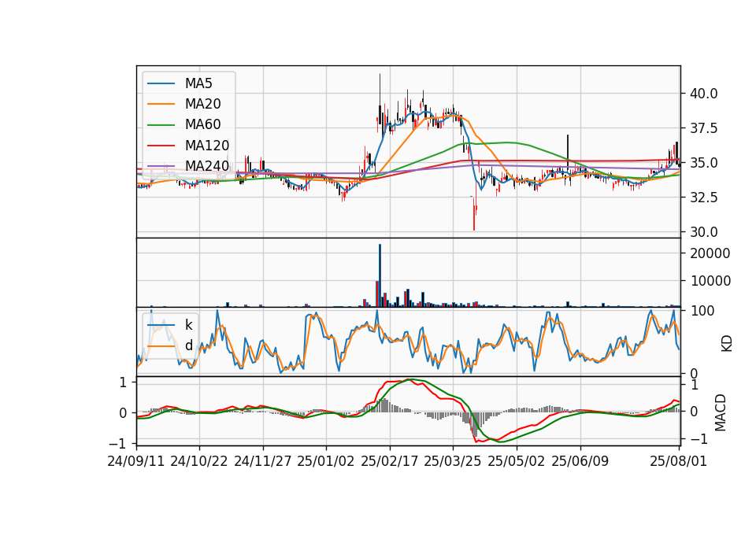756x543 pixels.
Task: Click the 25/08/01 date label
Action: pyautogui.click(x=678, y=461)
